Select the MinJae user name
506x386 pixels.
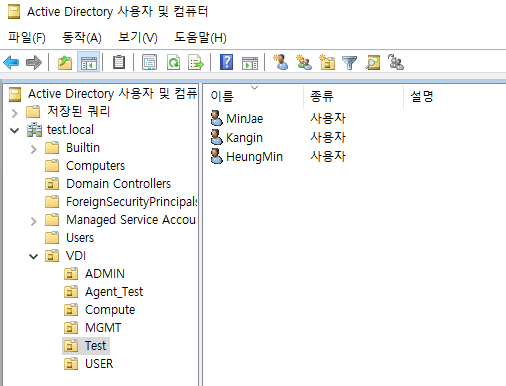coord(244,119)
